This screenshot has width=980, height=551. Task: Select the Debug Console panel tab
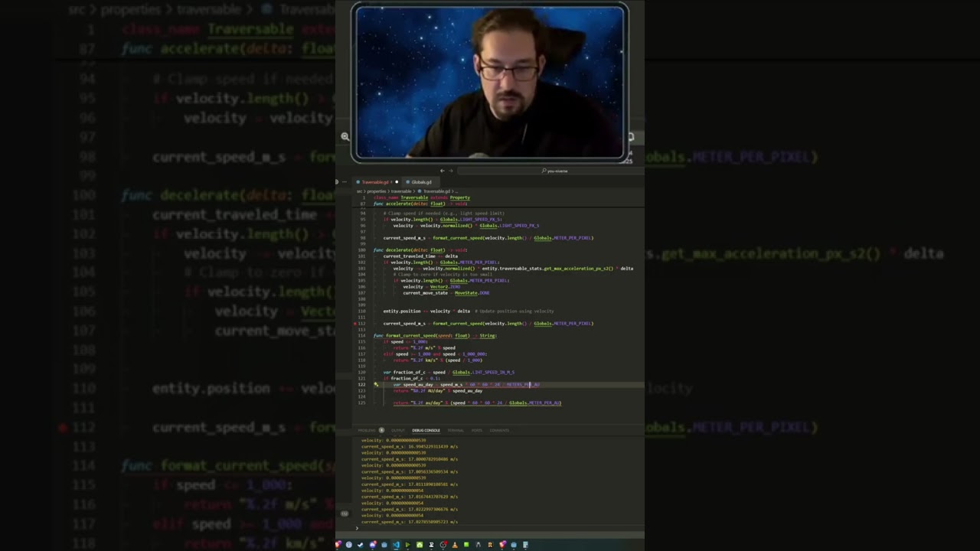(426, 430)
